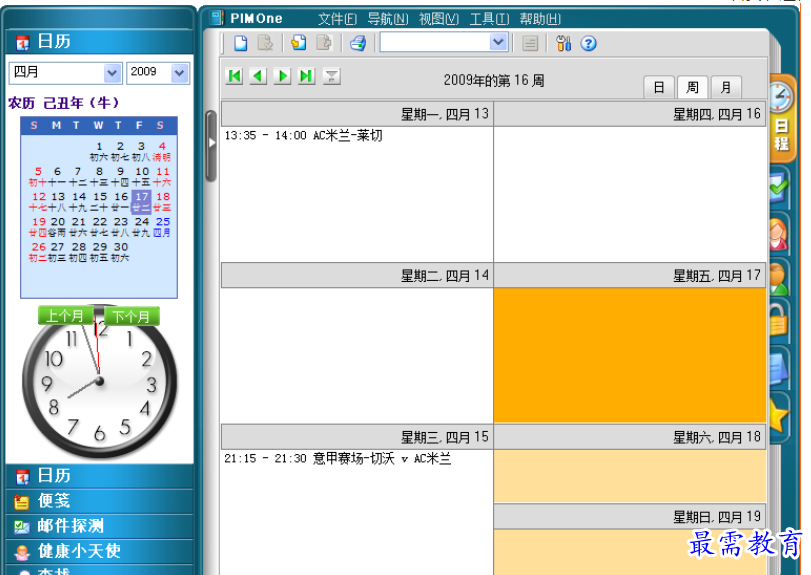This screenshot has width=811, height=575.
Task: Click the 星期一, 四月 13 day header
Action: tap(357, 114)
